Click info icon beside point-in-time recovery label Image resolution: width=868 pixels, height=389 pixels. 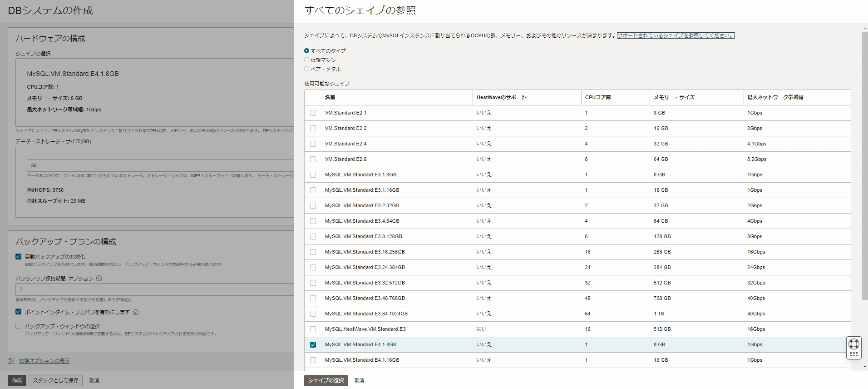click(136, 312)
